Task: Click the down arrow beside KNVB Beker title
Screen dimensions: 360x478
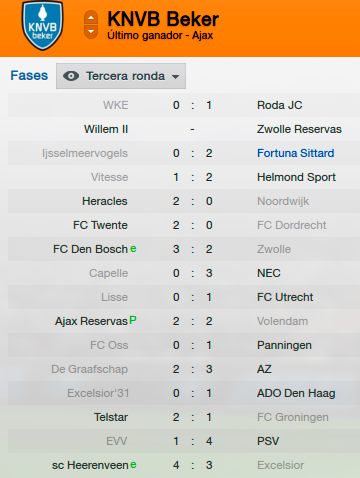Action: point(91,32)
